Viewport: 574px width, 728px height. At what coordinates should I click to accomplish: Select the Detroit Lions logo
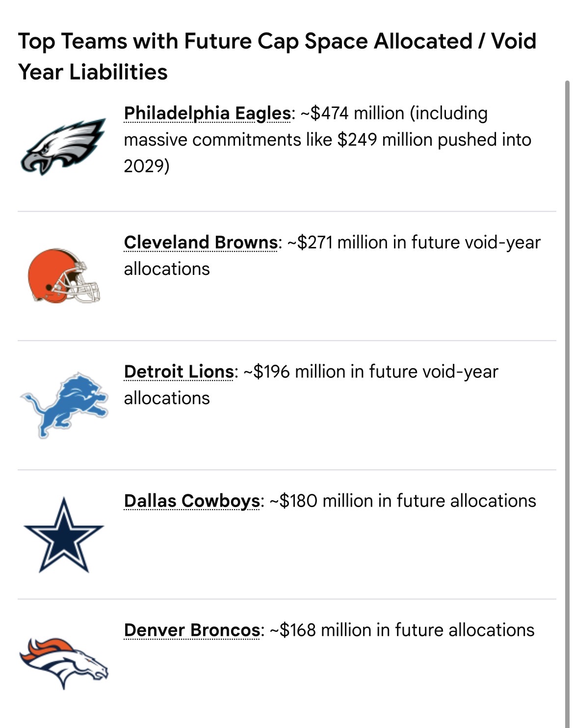coord(64,405)
